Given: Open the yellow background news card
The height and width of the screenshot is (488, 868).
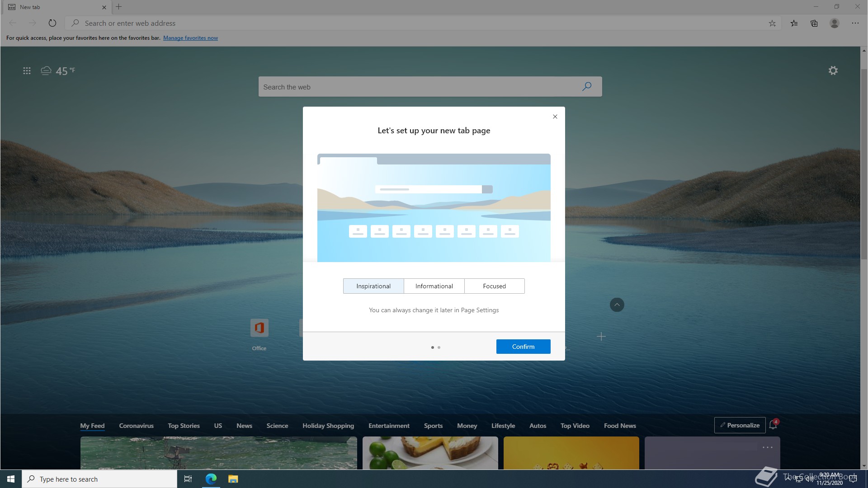Looking at the screenshot, I should [571, 453].
